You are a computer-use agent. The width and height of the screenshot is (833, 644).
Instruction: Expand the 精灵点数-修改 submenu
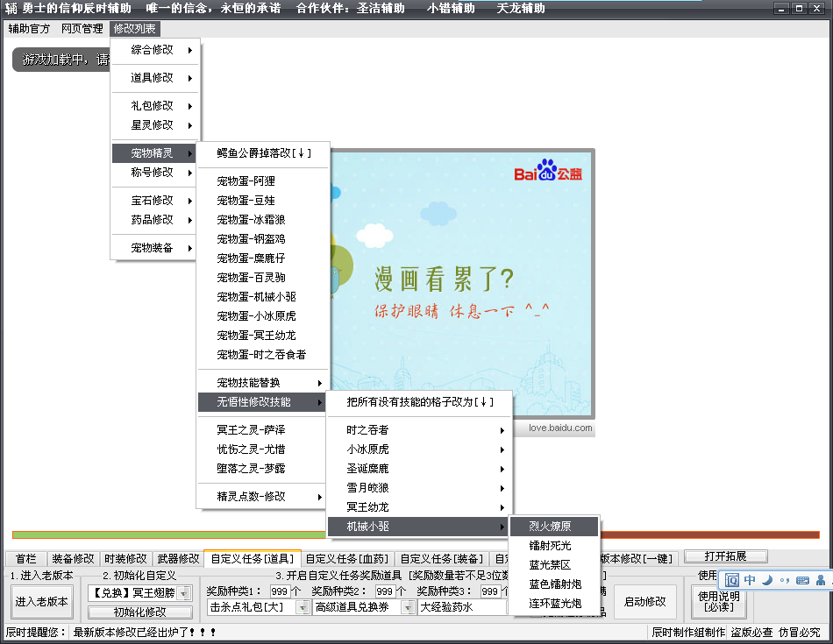tap(262, 497)
